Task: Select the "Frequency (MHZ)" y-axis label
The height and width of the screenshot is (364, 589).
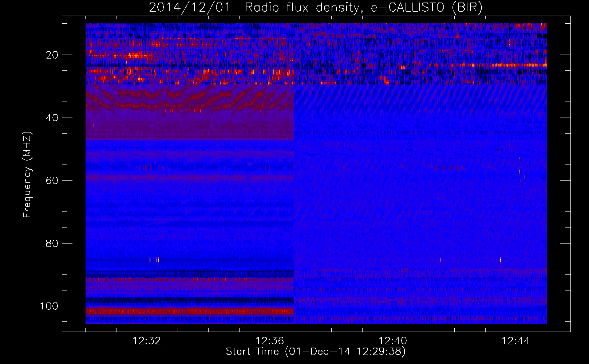Action: click(27, 175)
